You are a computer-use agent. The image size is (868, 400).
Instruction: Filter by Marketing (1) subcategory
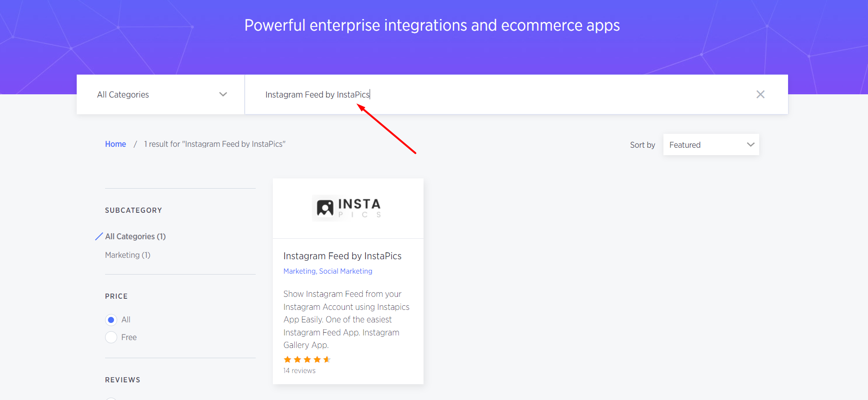click(x=127, y=255)
